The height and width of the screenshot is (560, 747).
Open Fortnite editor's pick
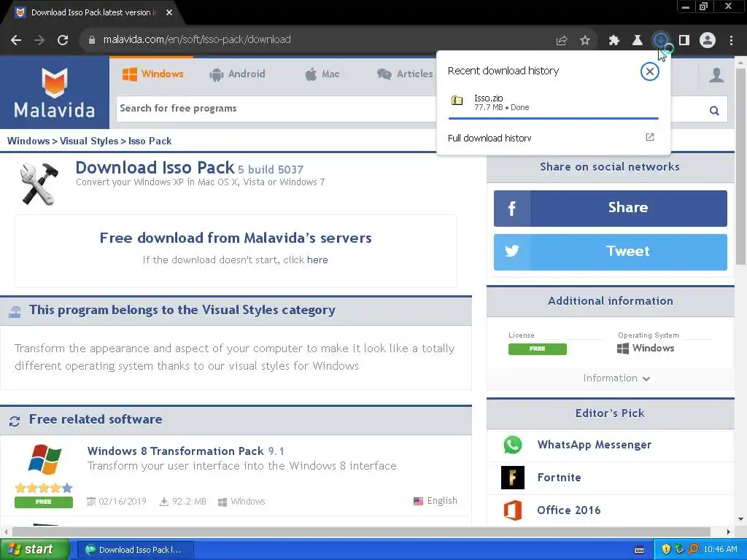[559, 478]
